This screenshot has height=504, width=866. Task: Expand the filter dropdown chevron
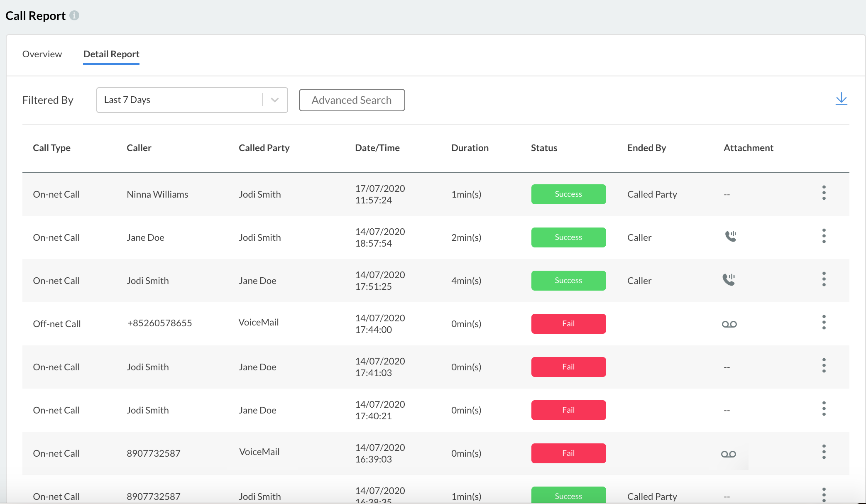(x=275, y=100)
